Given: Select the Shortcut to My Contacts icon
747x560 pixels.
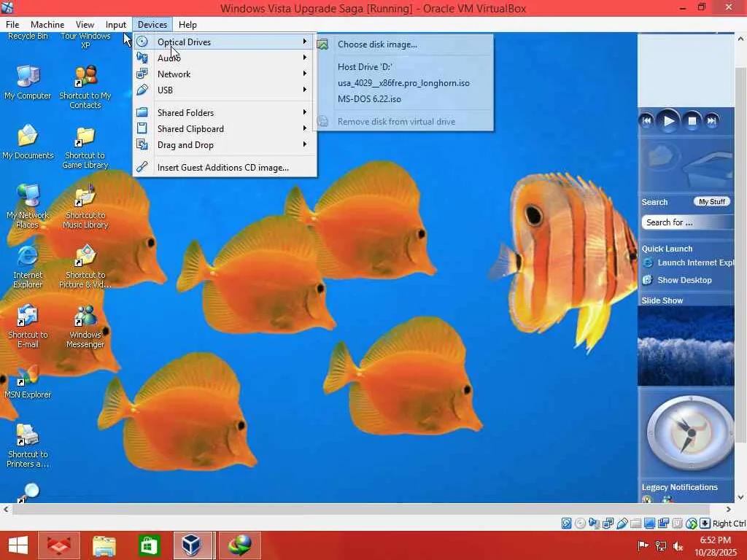Looking at the screenshot, I should 85,87.
